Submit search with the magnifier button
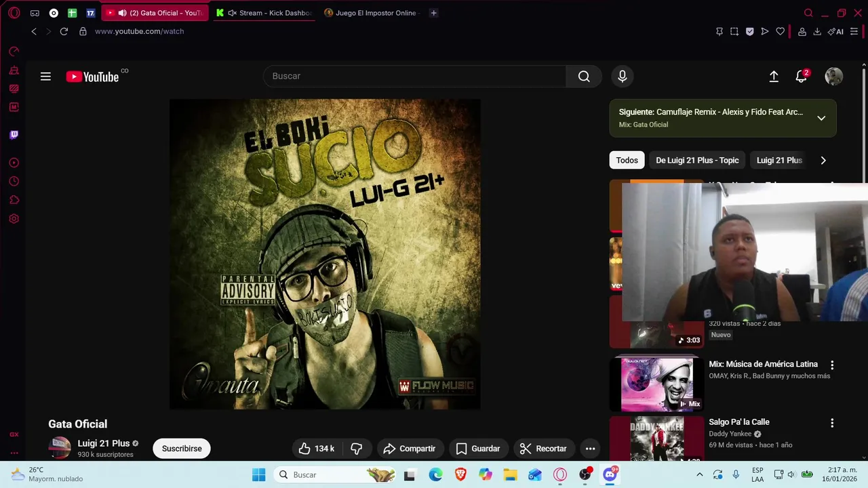The width and height of the screenshot is (868, 488). 584,76
